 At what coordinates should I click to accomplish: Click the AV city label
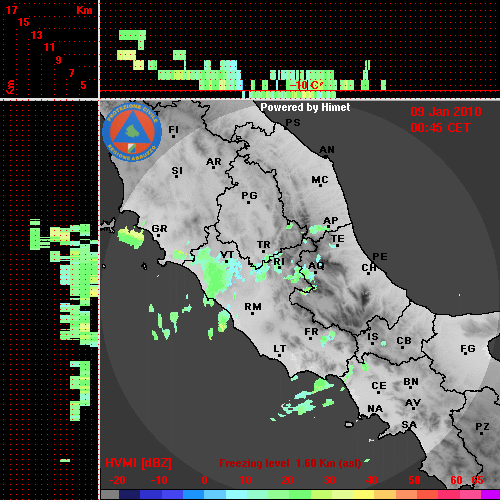tap(413, 403)
